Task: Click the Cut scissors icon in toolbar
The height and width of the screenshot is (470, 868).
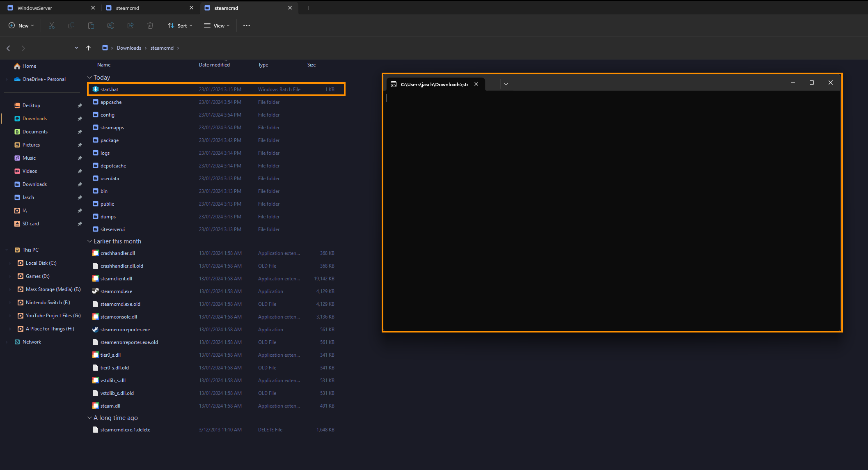Action: pyautogui.click(x=52, y=25)
